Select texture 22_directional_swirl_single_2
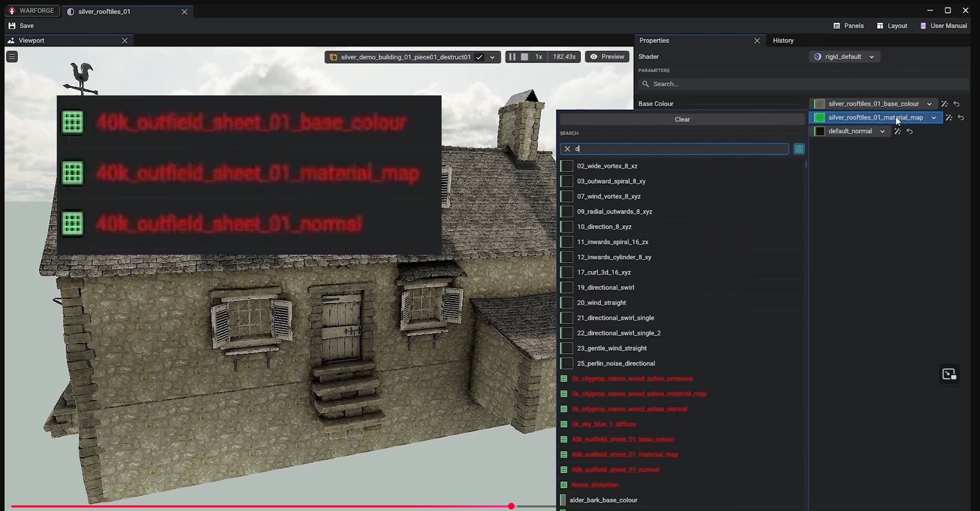Viewport: 980px width, 511px height. [x=682, y=333]
